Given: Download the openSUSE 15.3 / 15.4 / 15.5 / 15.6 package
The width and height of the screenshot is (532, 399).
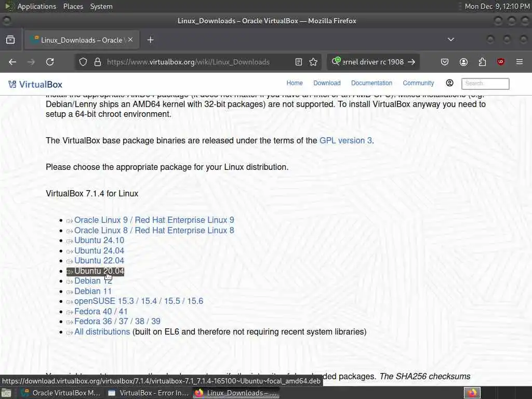Looking at the screenshot, I should point(138,301).
